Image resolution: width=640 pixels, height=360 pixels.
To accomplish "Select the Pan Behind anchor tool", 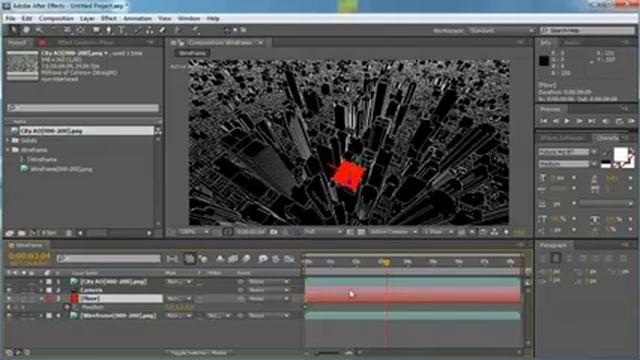I will coord(80,30).
